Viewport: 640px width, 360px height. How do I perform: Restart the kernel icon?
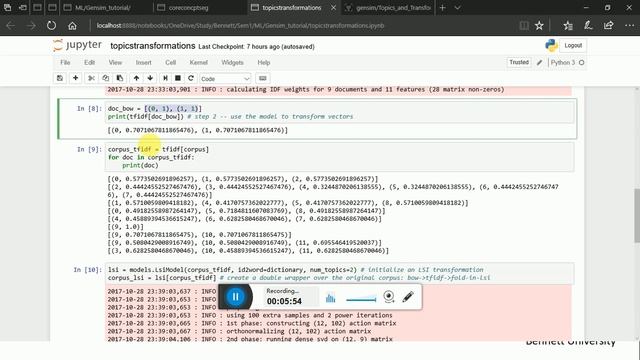[191, 78]
